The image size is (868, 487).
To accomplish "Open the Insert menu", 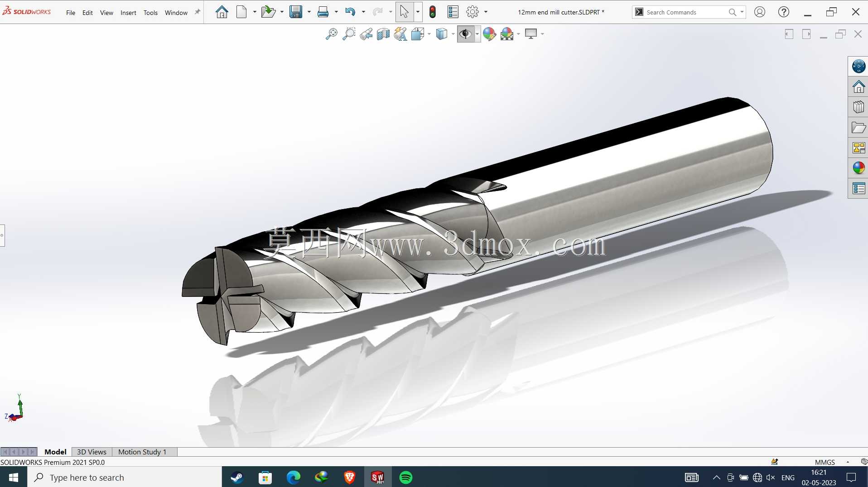I will coord(128,13).
